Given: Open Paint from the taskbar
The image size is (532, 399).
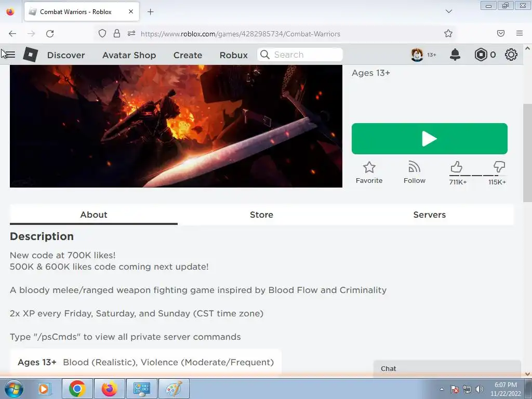Looking at the screenshot, I should click(x=174, y=389).
